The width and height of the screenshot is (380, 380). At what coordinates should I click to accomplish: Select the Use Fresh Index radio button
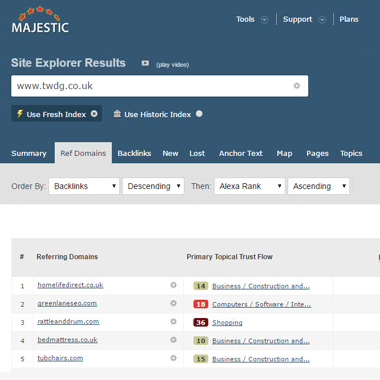pos(94,114)
